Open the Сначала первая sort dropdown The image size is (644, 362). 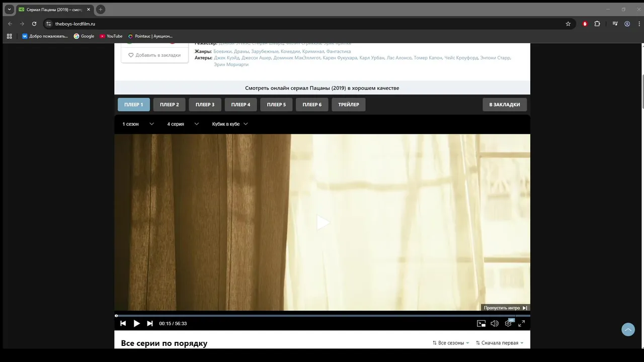tap(500, 343)
